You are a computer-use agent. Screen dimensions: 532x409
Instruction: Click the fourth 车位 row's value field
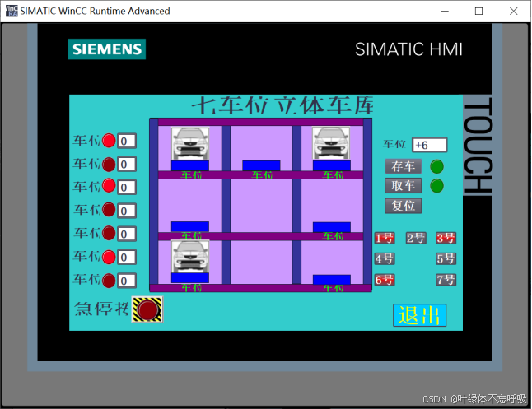[127, 211]
